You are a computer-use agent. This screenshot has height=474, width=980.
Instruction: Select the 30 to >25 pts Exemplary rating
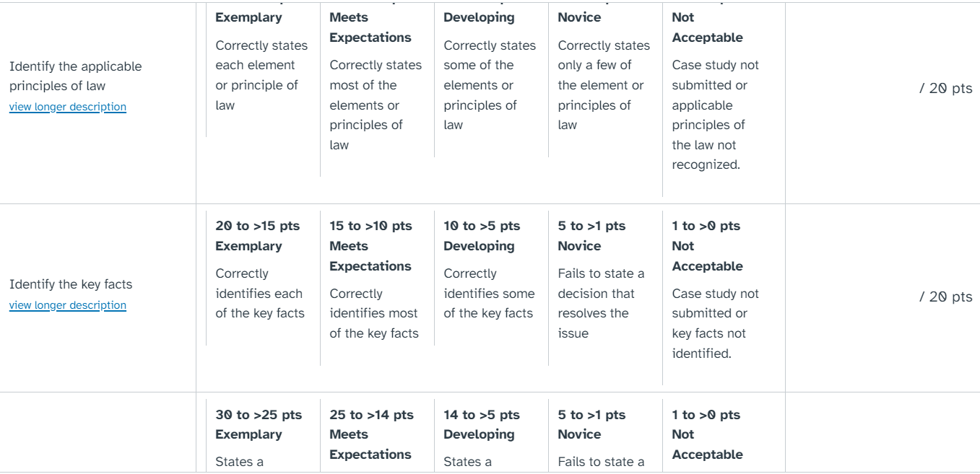(261, 434)
